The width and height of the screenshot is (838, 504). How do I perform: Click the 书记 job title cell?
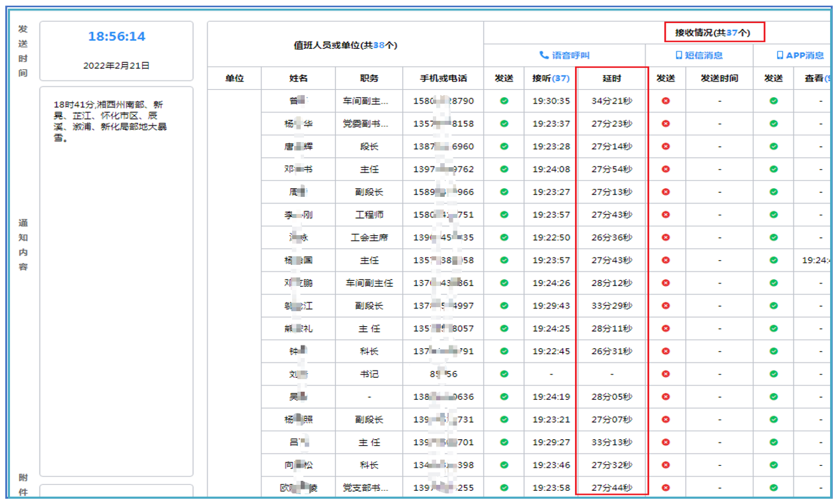click(369, 374)
